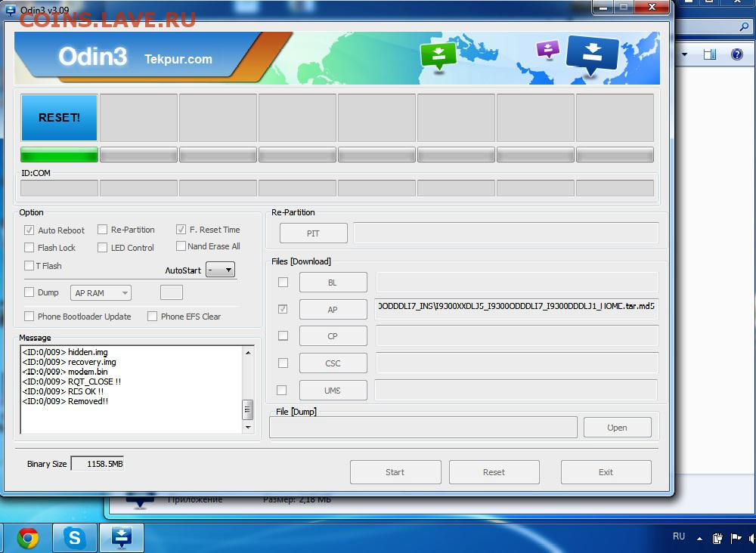Check the Dump option
Viewport: 756px width, 553px height.
click(29, 292)
